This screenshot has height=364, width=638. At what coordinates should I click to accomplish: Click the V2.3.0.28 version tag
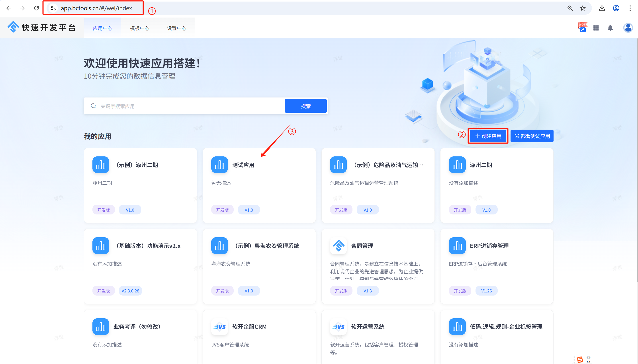(130, 291)
